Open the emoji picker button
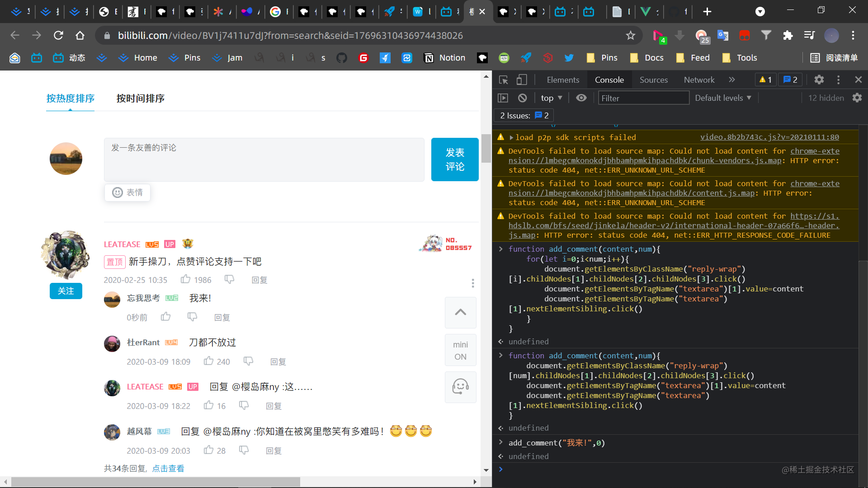This screenshot has height=488, width=868. (x=127, y=192)
